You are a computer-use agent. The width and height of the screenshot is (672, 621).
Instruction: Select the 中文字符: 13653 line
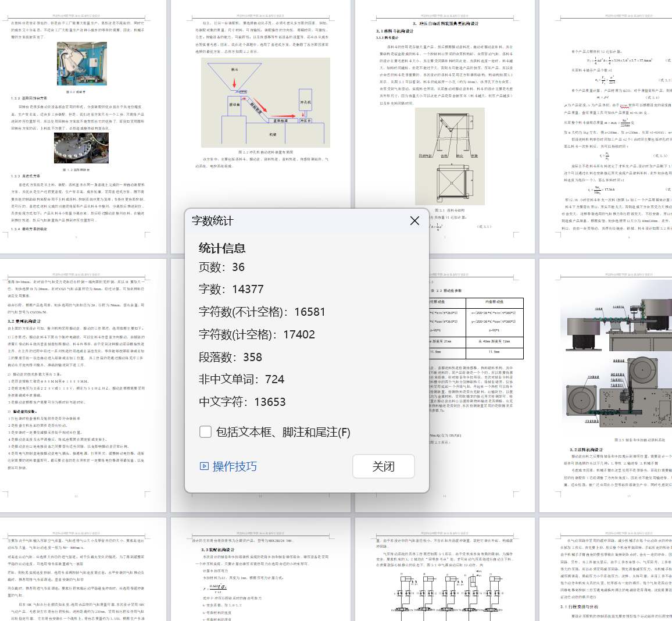tap(242, 402)
